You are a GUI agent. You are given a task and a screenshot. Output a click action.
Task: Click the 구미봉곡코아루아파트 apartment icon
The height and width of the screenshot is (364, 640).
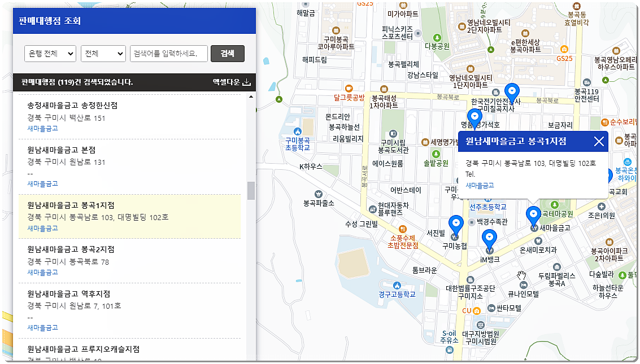click(336, 30)
